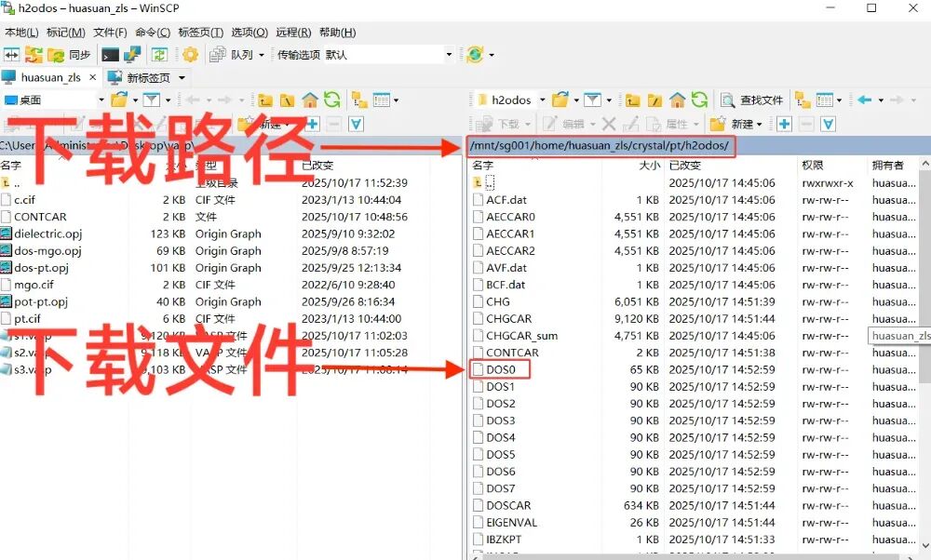Image resolution: width=931 pixels, height=560 pixels.
Task: Select the huasuan_zls session tab
Action: click(x=51, y=77)
